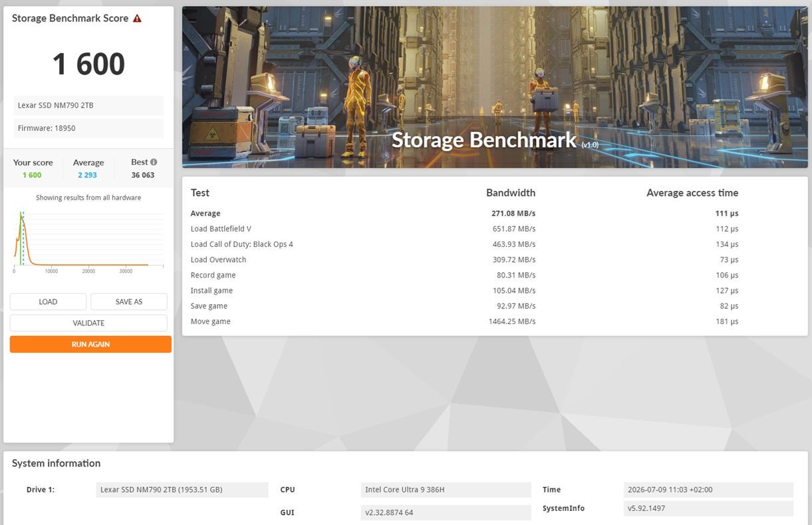
Task: Click bandwidth value 105.04 MB/s
Action: [x=514, y=290]
